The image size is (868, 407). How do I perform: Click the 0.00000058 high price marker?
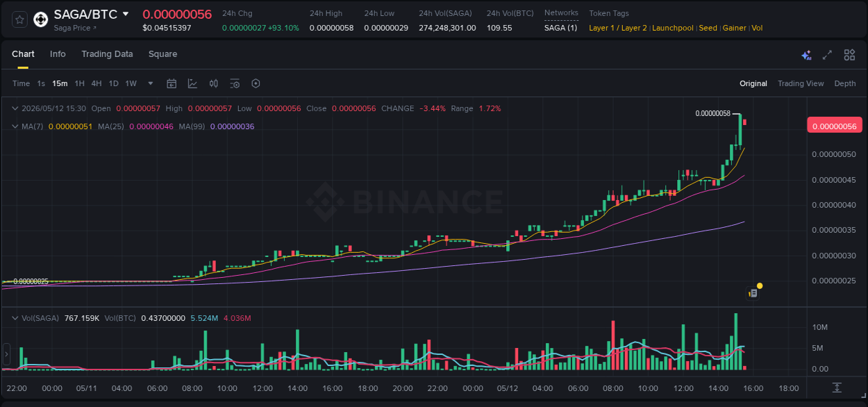point(712,113)
